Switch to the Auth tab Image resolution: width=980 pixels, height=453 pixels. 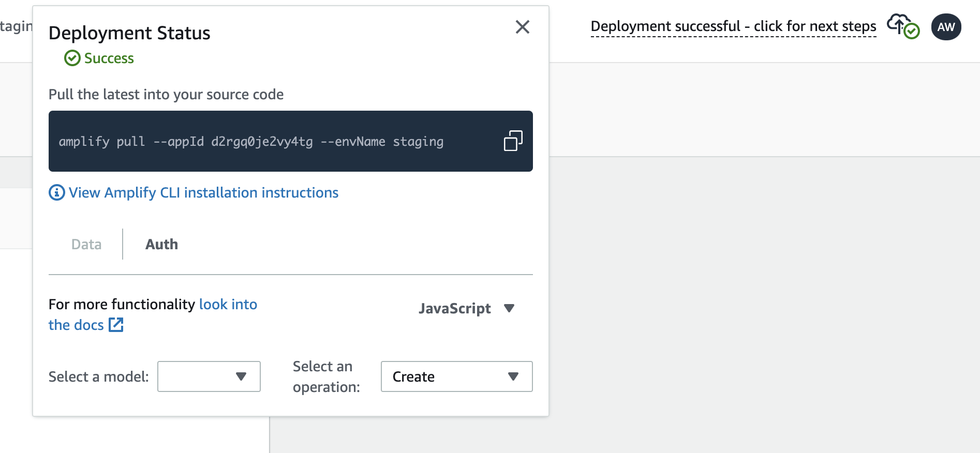[x=161, y=244]
